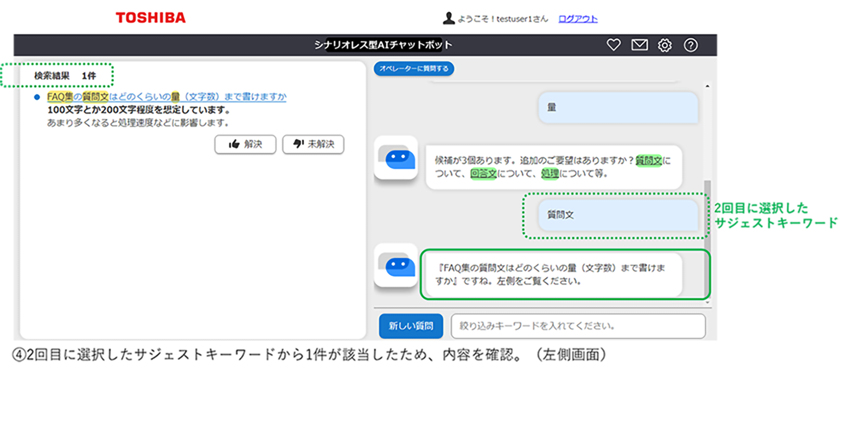Click the chatbot avatar beside 候補が3個あります message
The height and width of the screenshot is (434, 868).
396,158
